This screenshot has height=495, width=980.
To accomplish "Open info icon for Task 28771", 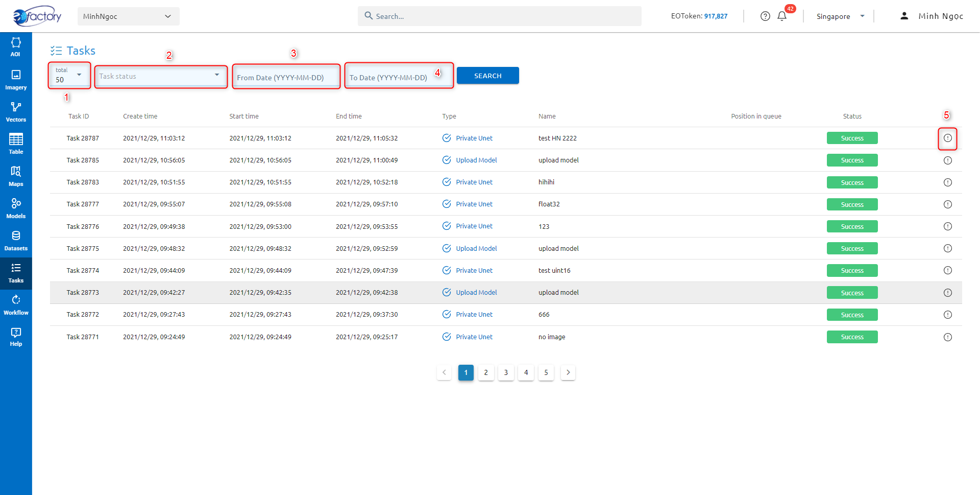I will click(x=948, y=337).
